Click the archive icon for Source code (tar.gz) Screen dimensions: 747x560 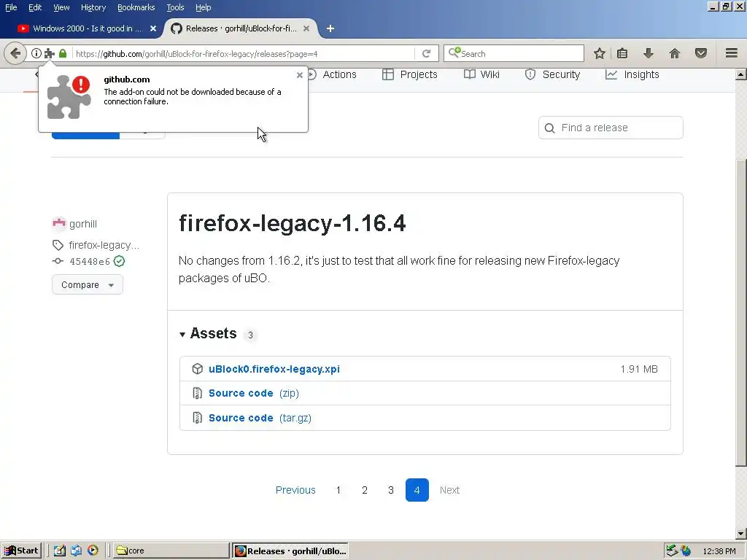197,418
